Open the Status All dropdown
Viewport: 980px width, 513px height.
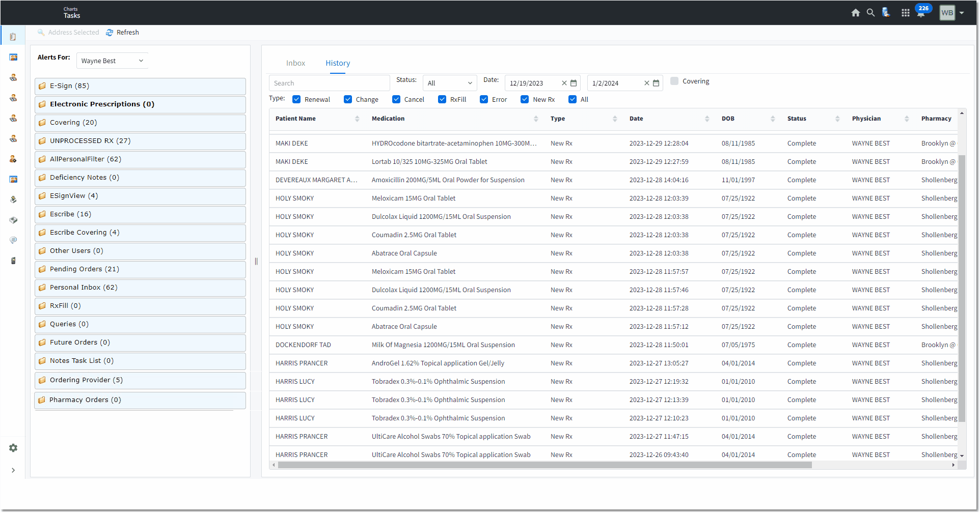pyautogui.click(x=450, y=83)
